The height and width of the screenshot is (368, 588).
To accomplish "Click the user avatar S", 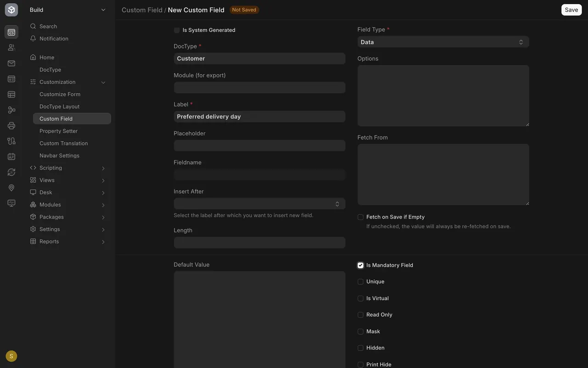I will coord(11,356).
